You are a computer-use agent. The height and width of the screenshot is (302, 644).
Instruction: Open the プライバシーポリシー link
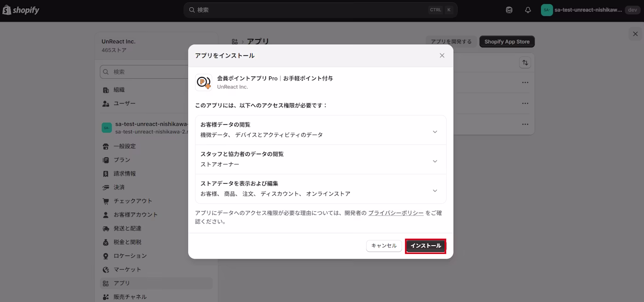[x=396, y=213]
